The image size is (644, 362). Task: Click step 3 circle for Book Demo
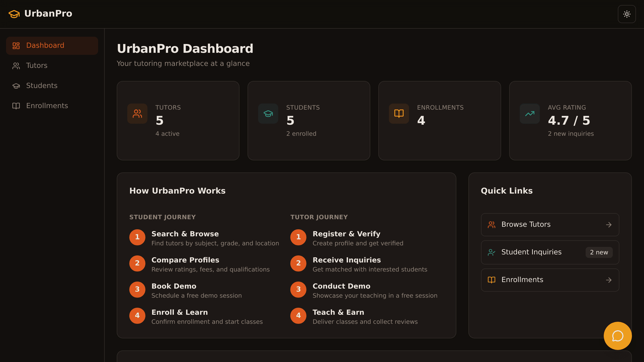[137, 289]
